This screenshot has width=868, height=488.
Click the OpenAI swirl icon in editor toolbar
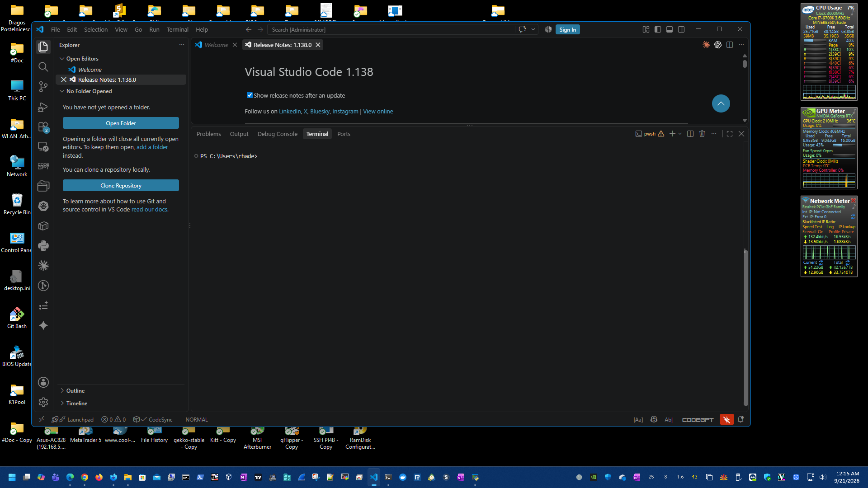coord(717,45)
